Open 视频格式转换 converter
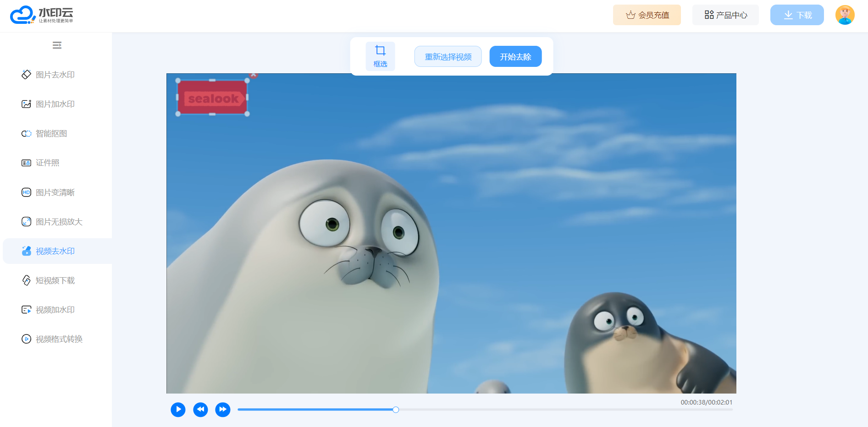 pos(59,339)
